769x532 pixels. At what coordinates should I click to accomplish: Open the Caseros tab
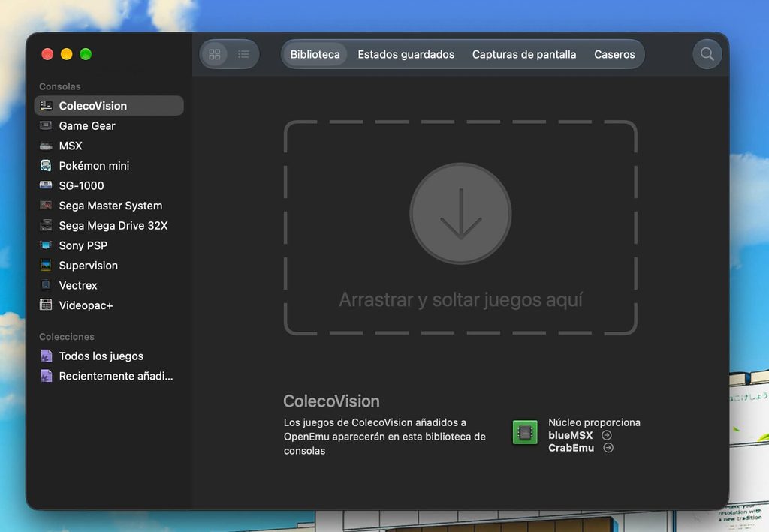click(x=614, y=54)
